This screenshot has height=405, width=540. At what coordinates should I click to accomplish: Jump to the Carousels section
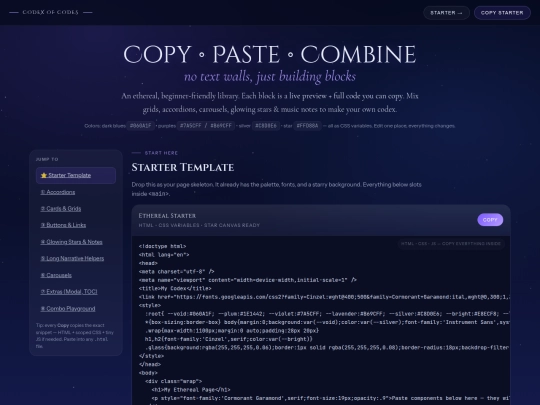click(x=56, y=275)
